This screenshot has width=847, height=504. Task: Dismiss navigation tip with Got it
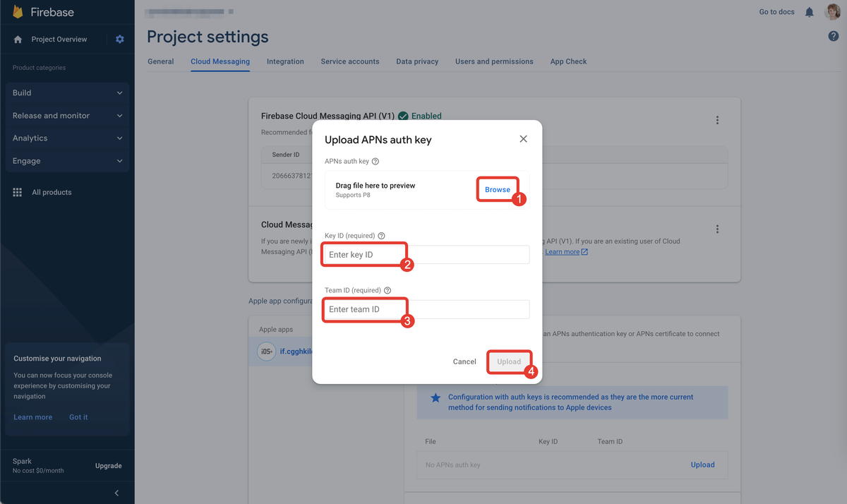[78, 417]
